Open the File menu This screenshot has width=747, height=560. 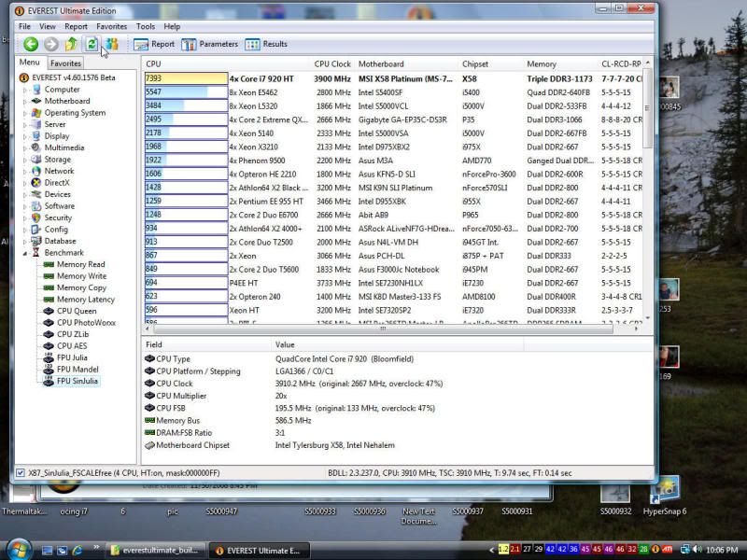point(24,27)
